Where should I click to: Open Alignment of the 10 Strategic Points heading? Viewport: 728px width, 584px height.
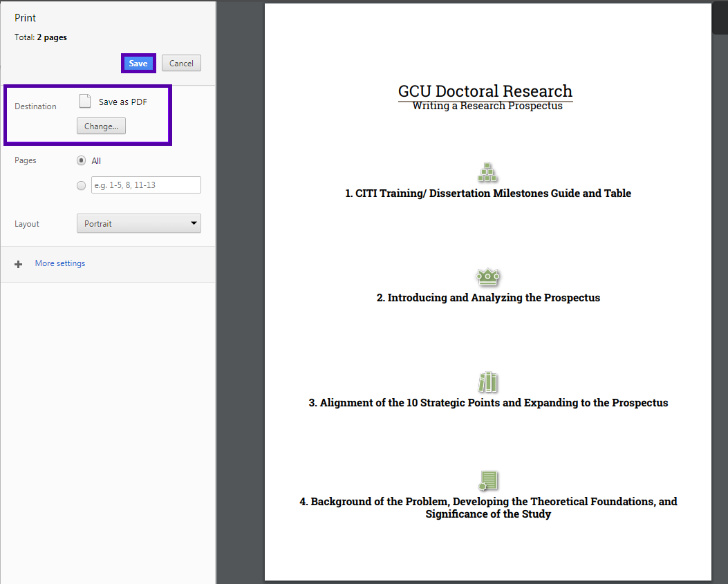click(488, 402)
